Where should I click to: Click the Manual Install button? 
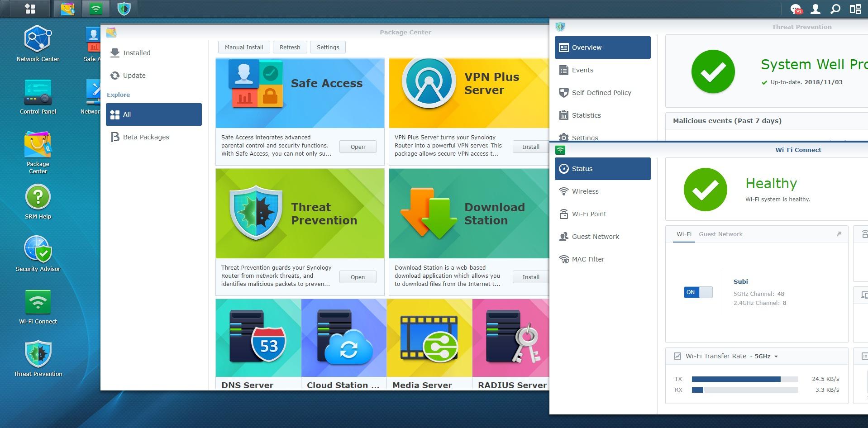(x=244, y=47)
